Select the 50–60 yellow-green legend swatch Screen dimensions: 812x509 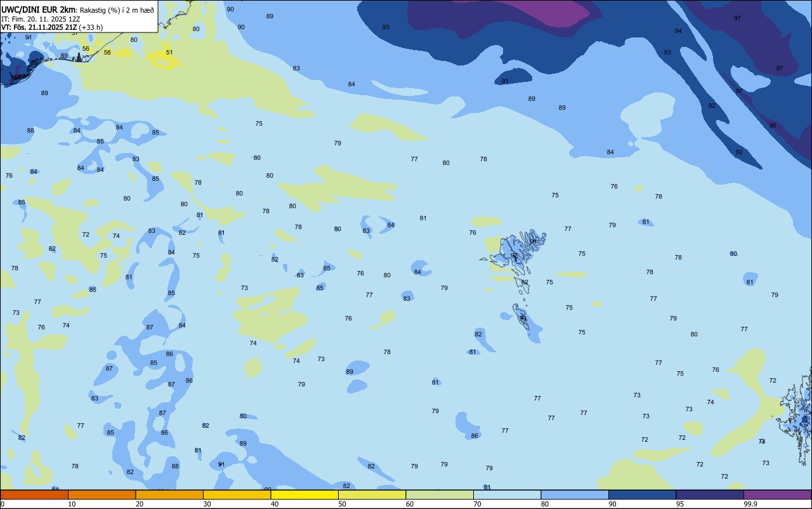click(372, 494)
